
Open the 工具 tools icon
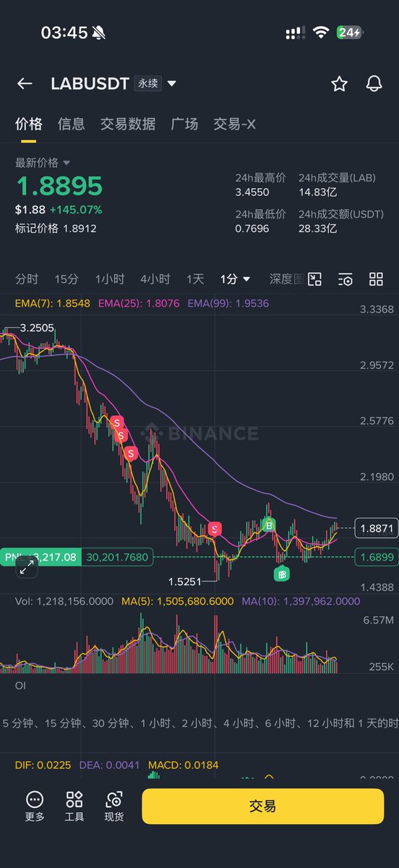coord(74,806)
